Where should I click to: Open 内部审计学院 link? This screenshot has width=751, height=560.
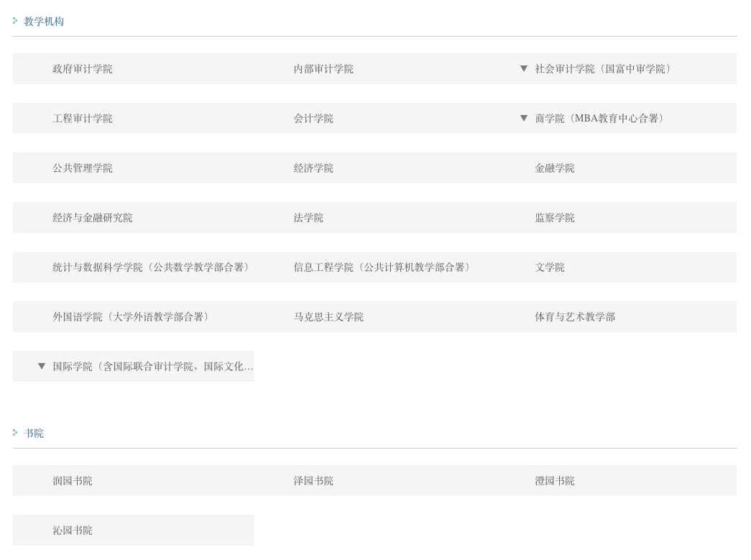click(323, 69)
